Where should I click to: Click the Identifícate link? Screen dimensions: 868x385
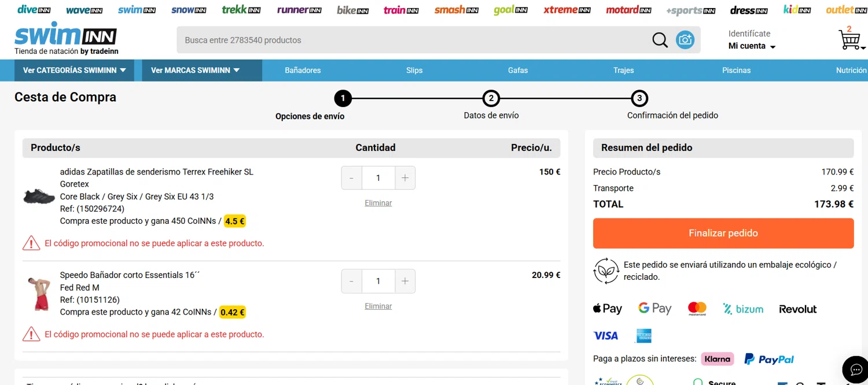tap(749, 34)
